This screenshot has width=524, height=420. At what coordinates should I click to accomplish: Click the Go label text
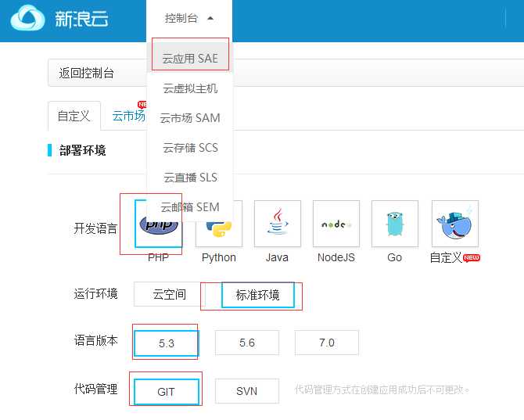pyautogui.click(x=395, y=257)
